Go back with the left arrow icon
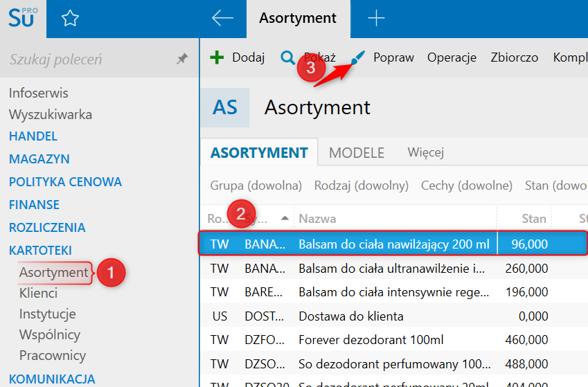 tap(222, 17)
